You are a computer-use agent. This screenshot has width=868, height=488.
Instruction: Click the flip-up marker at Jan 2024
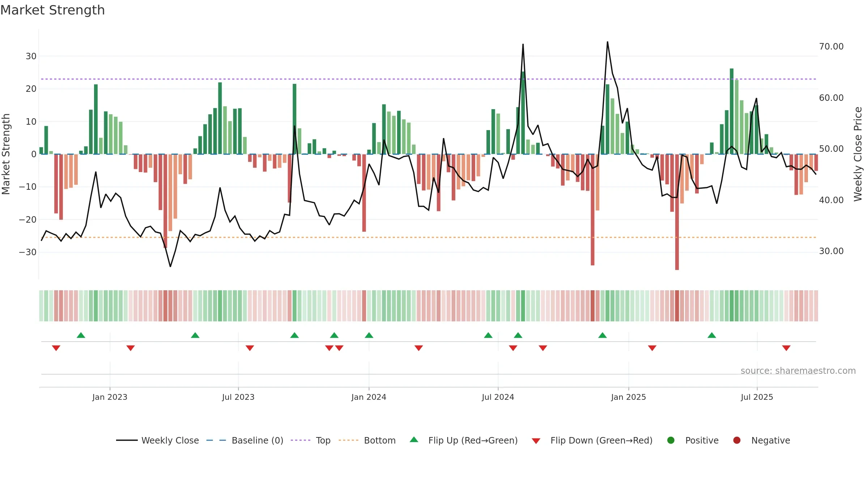click(x=369, y=335)
